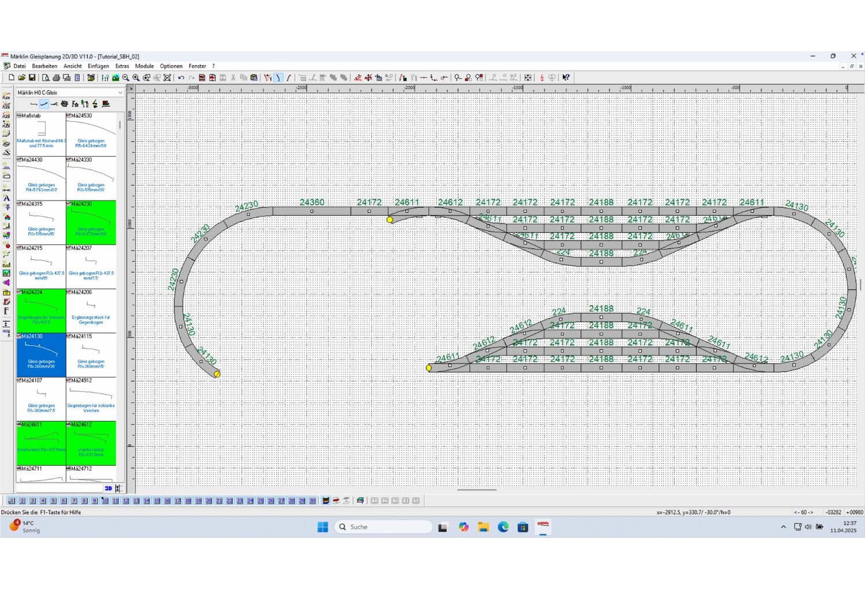Click the Windows Start button in taskbar
Screen dimensions: 865x616
[322, 527]
